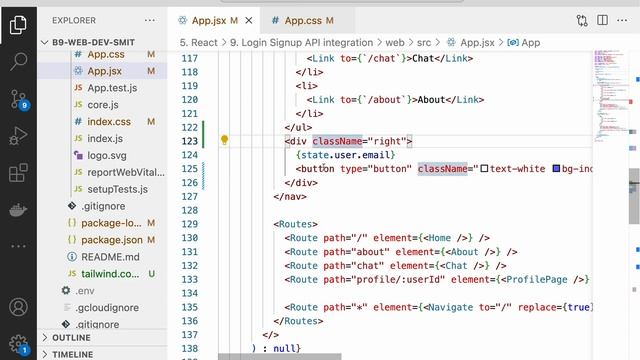640x360 pixels.
Task: Click the Open Changes editor action icon
Action: 582,20
